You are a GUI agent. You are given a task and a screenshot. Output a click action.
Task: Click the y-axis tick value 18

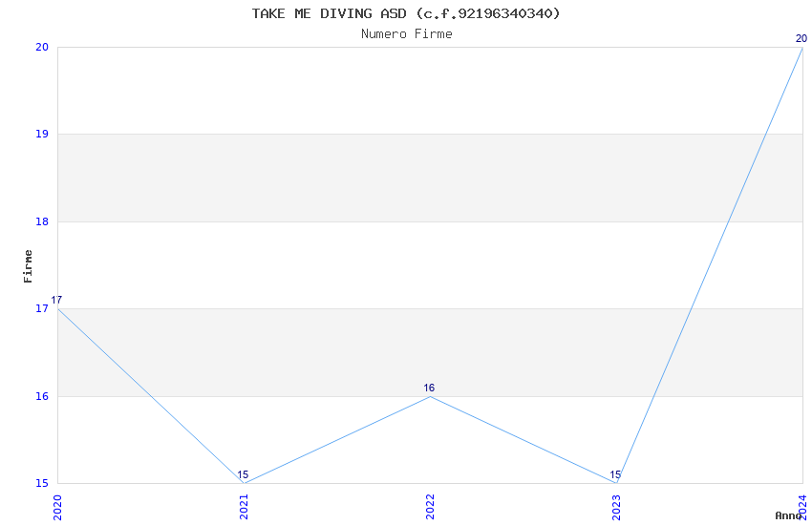point(42,221)
